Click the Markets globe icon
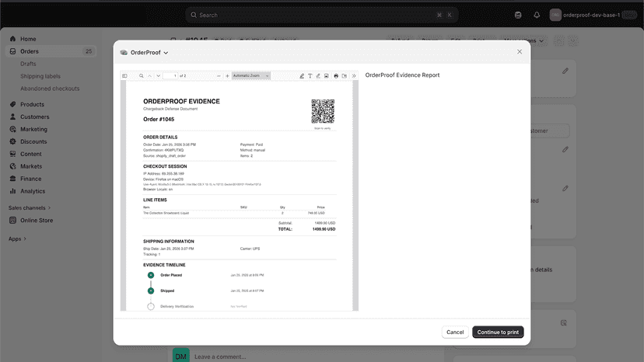Image resolution: width=644 pixels, height=362 pixels. pos(12,166)
